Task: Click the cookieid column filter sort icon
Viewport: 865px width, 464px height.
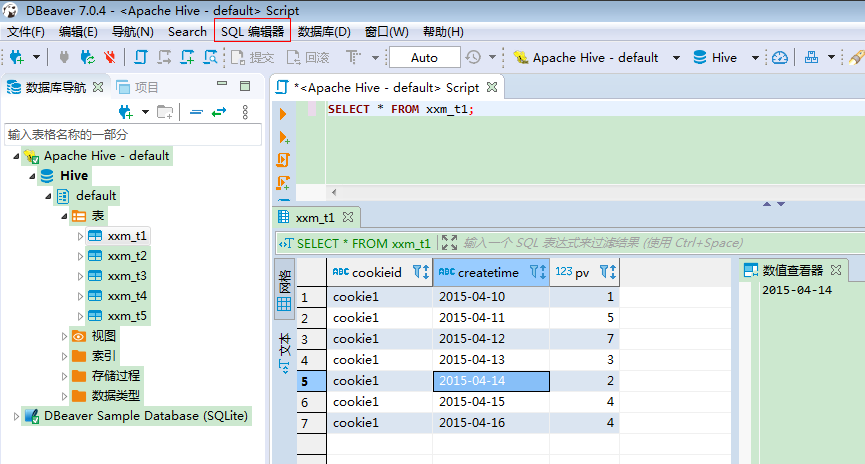Action: click(421, 272)
